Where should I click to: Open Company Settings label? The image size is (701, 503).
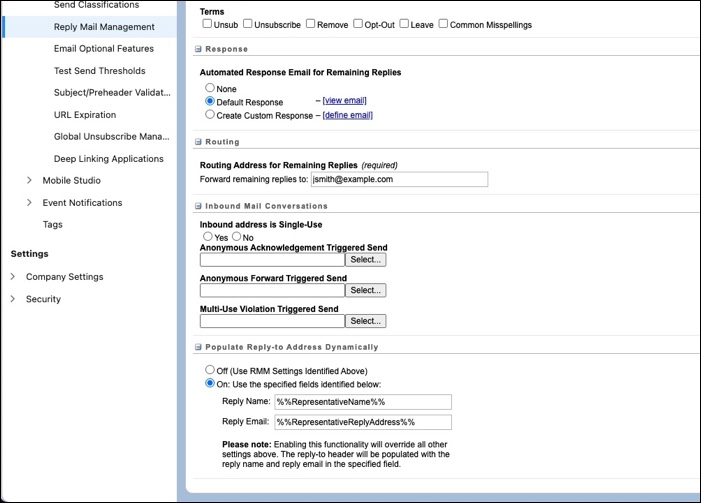coord(64,277)
